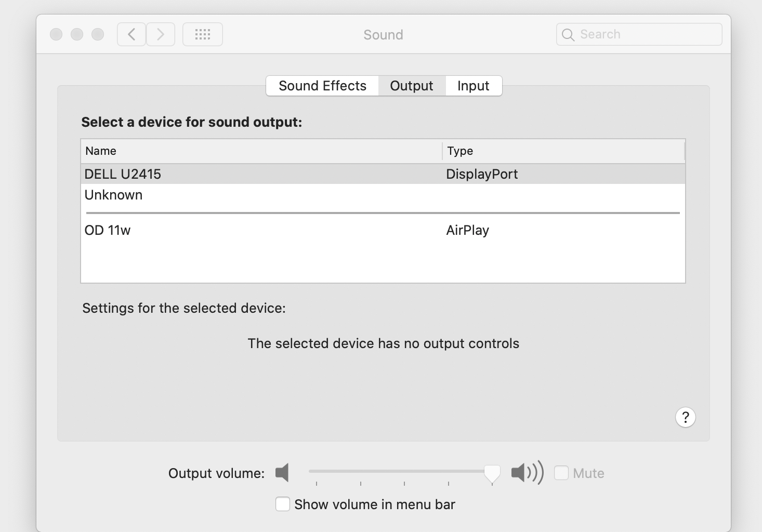Select the DELL U2415 output device
Viewport: 762px width, 532px height.
point(383,174)
